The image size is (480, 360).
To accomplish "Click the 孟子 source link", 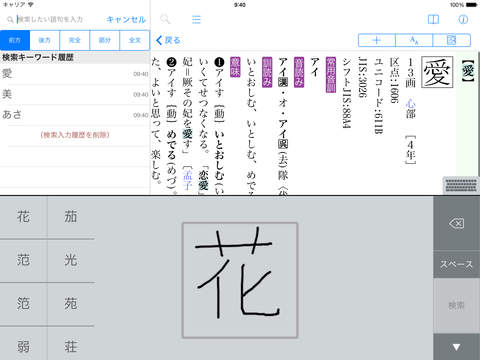I will point(188,180).
